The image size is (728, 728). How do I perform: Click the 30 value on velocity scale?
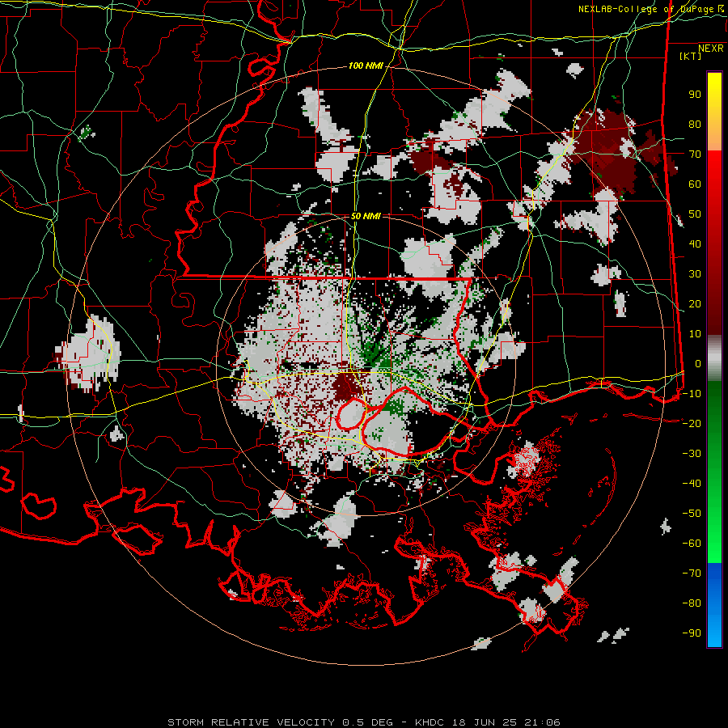click(695, 274)
